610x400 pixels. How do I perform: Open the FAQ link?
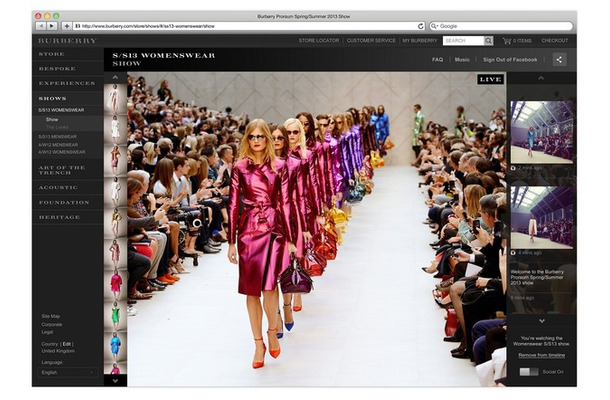437,60
